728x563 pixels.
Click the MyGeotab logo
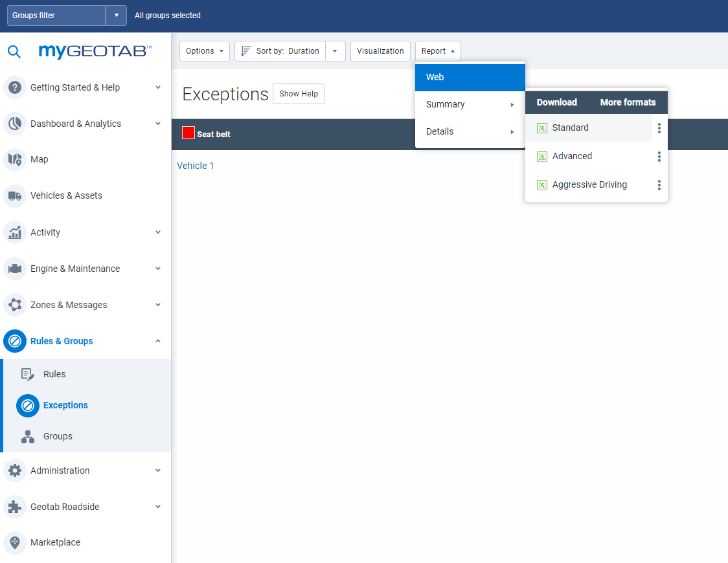click(95, 51)
